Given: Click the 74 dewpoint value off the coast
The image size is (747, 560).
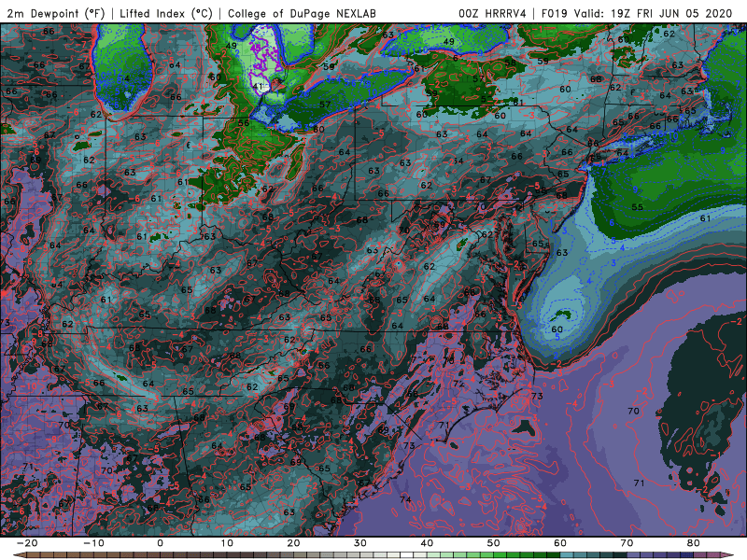Looking at the screenshot, I should [405, 499].
